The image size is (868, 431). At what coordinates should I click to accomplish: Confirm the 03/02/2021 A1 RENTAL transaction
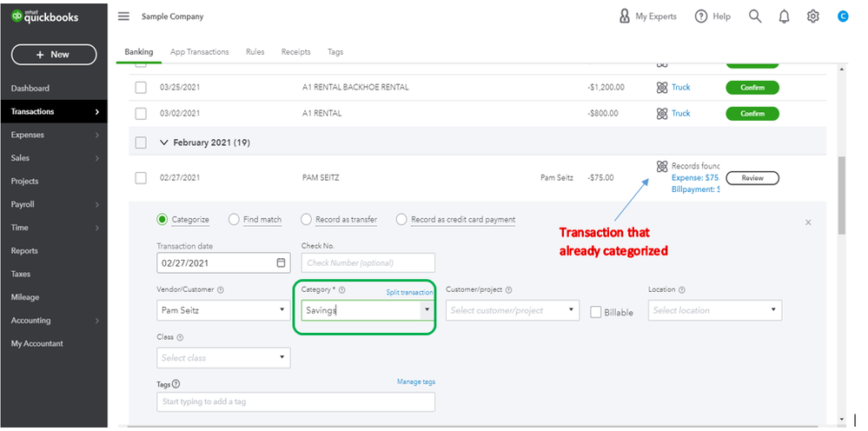[752, 114]
